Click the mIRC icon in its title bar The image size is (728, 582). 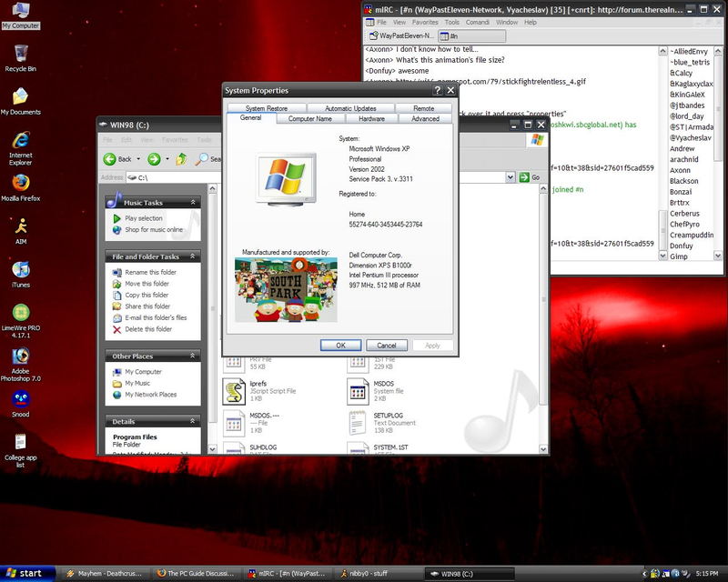tap(369, 9)
